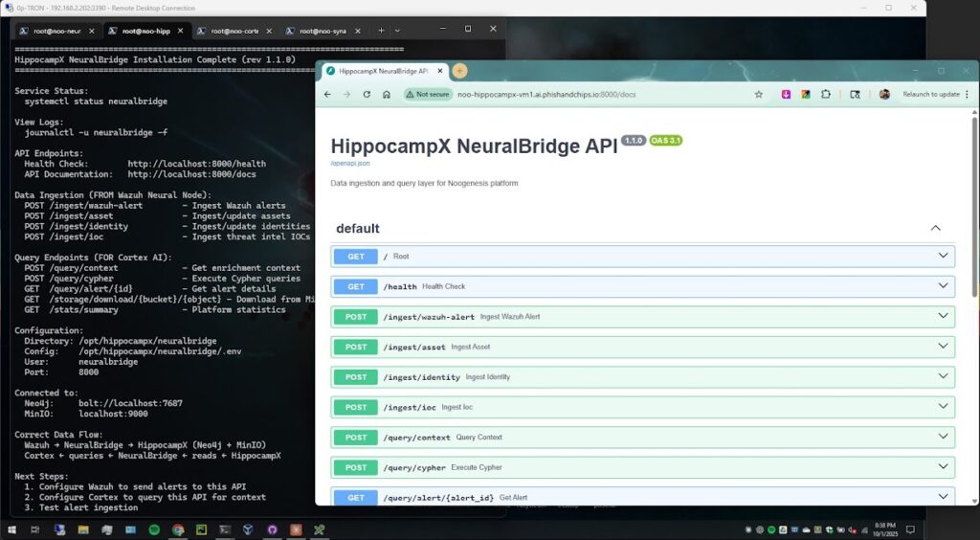Click the browser home icon
Image resolution: width=980 pixels, height=540 pixels.
[x=387, y=95]
